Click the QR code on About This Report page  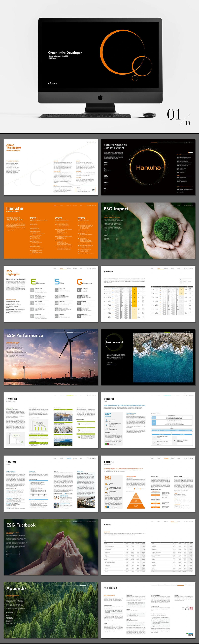pyautogui.click(x=93, y=190)
